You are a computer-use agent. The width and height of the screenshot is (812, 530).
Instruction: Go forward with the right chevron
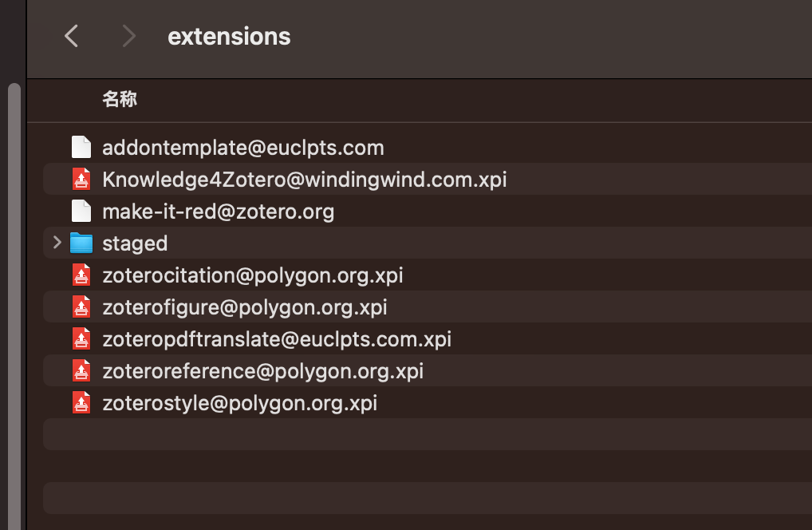[x=128, y=36]
